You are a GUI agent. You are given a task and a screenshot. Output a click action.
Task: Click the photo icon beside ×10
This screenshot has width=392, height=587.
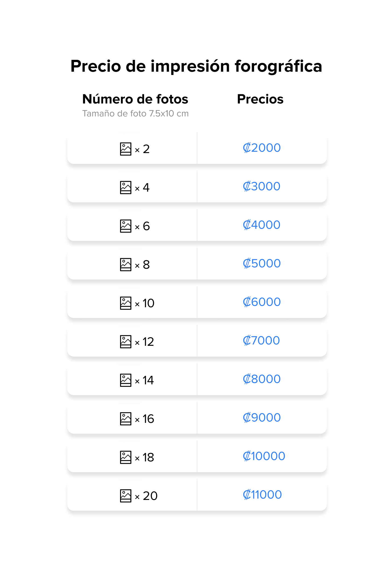(x=125, y=303)
